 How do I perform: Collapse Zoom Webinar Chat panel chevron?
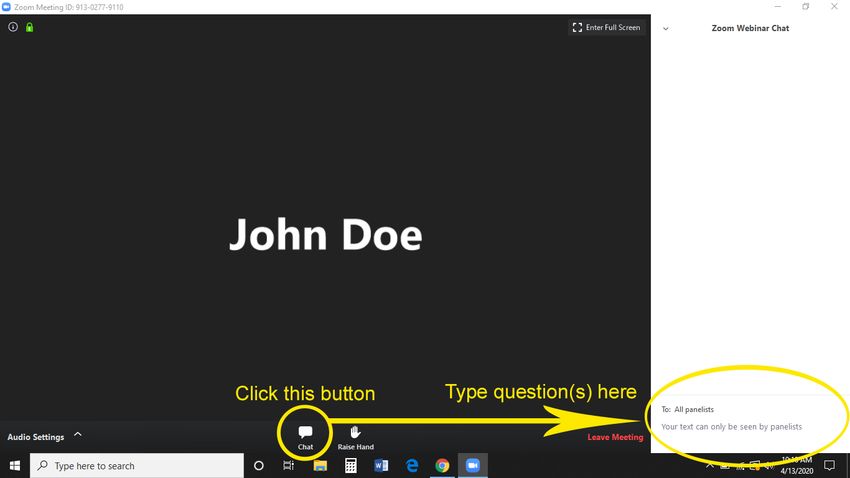[x=666, y=29]
